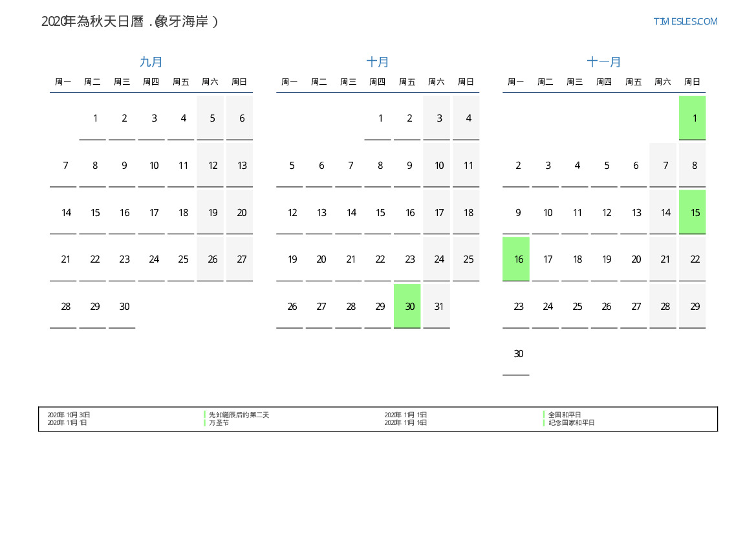Open the TIMESLES.COM link
Screen dimensions: 756x535
pos(685,21)
